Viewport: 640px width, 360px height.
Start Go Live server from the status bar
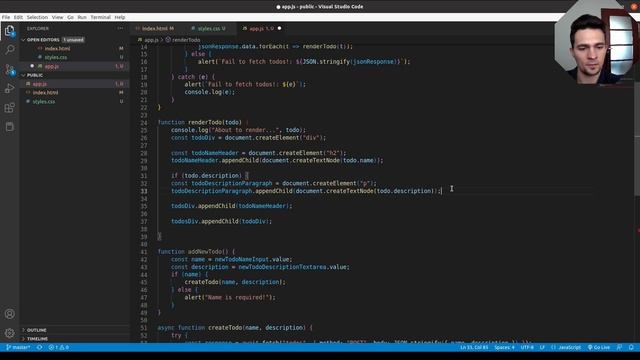[x=599, y=347]
